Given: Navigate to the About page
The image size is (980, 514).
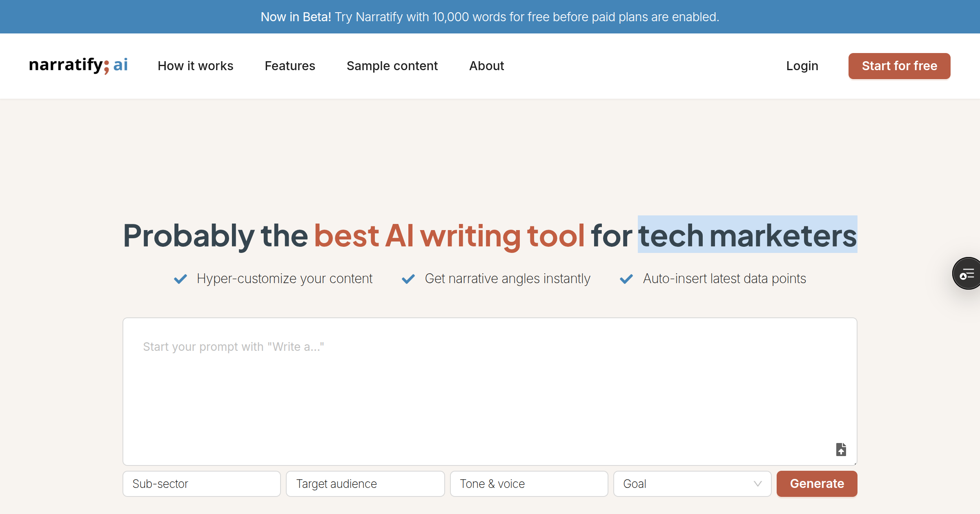Looking at the screenshot, I should tap(486, 66).
